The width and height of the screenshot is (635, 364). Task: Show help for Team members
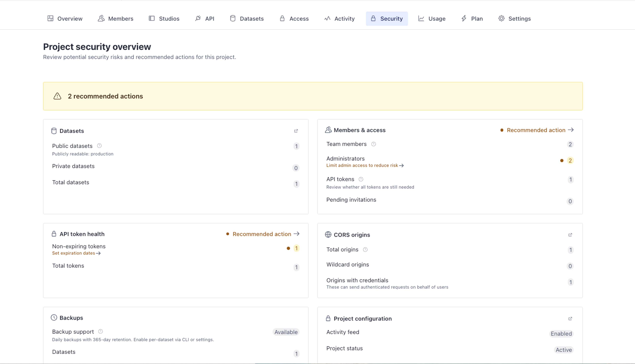(373, 144)
